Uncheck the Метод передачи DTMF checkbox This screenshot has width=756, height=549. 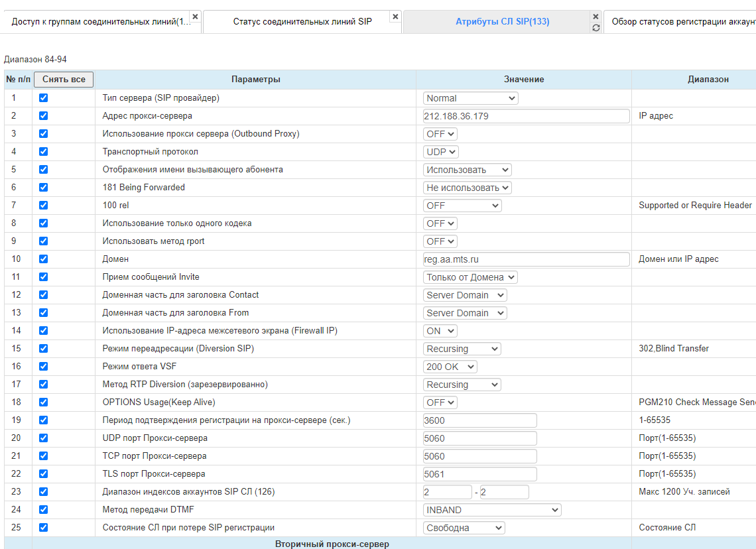pyautogui.click(x=44, y=510)
